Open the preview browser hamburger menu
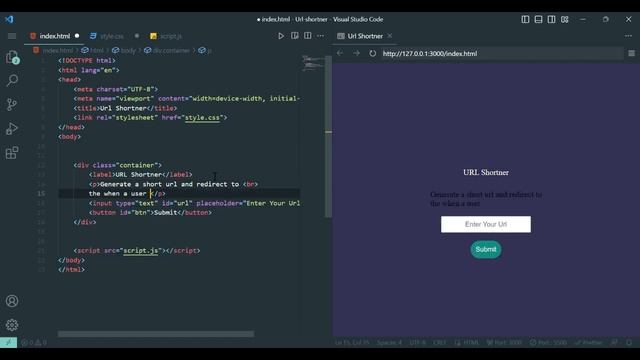This screenshot has height=360, width=640. pyautogui.click(x=631, y=53)
